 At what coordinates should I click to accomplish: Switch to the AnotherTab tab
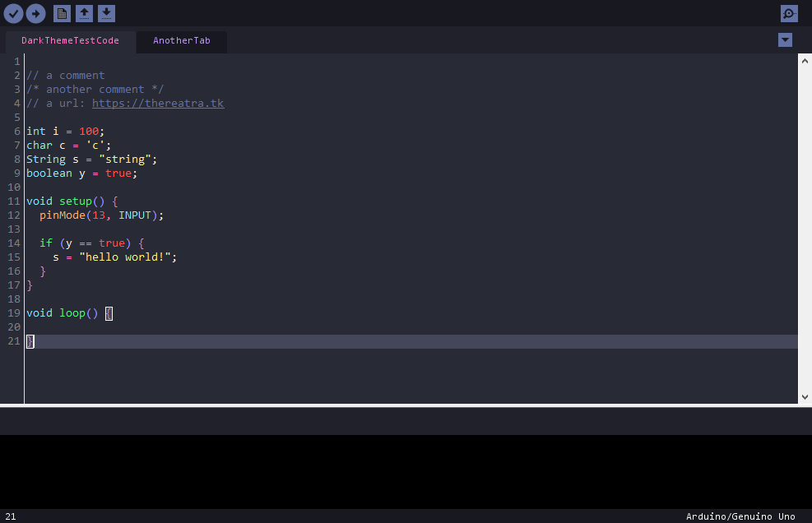click(x=182, y=41)
